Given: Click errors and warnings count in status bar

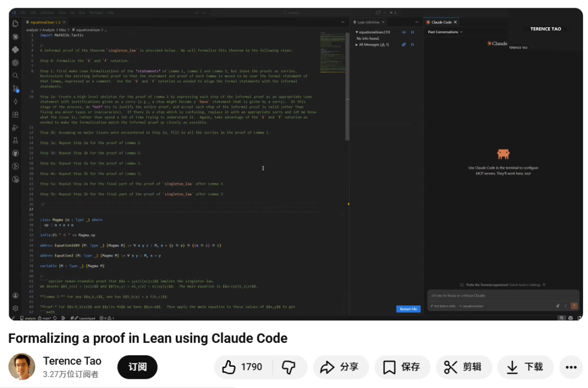Looking at the screenshot, I should click(107, 318).
